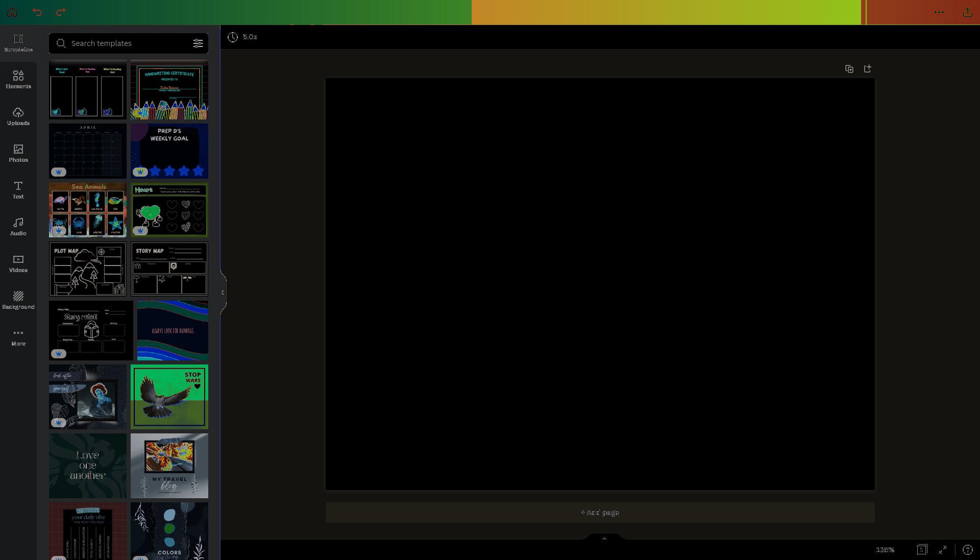Select the Handwriting Certificate template
The image size is (980, 560).
tap(169, 90)
